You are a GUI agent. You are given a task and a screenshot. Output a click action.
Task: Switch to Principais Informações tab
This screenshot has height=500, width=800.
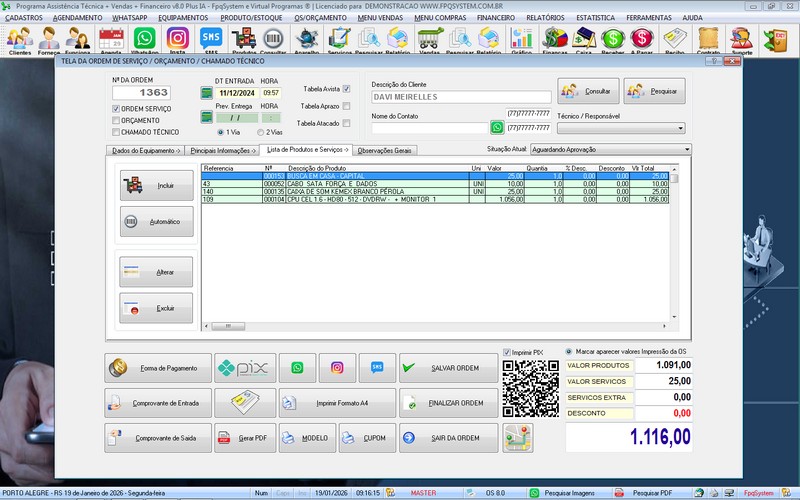click(x=223, y=151)
